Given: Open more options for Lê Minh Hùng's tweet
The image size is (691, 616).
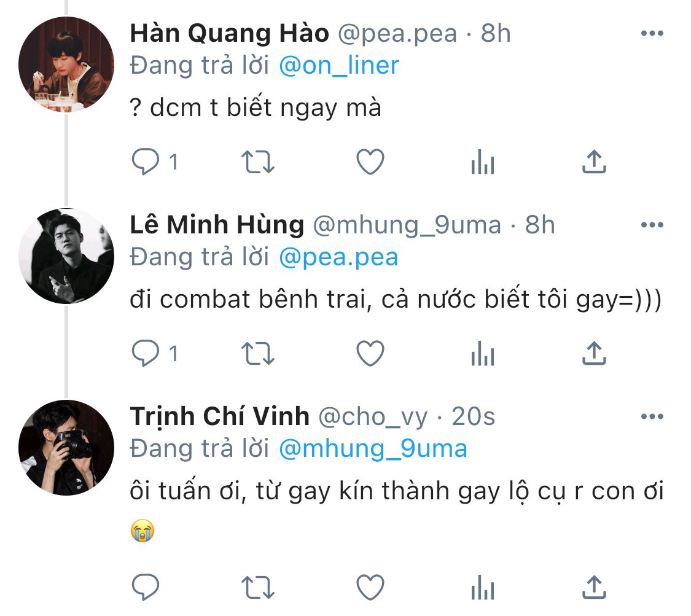Looking at the screenshot, I should [652, 225].
